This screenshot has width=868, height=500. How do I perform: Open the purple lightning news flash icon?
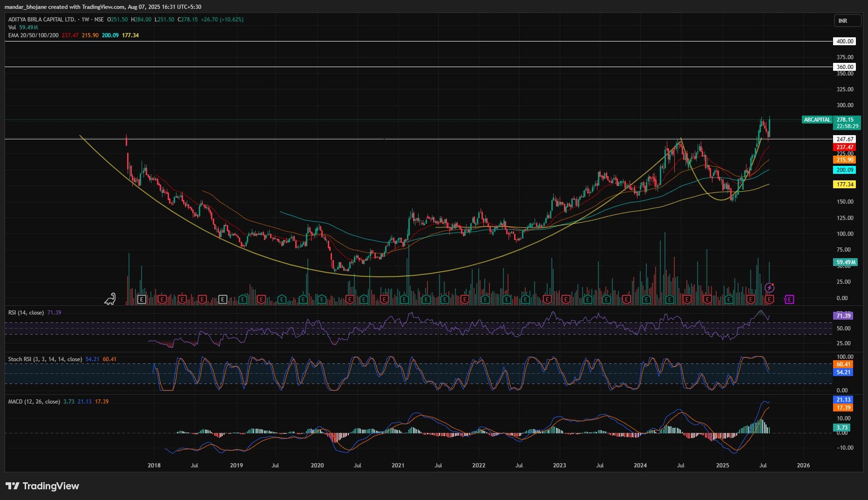pyautogui.click(x=770, y=288)
